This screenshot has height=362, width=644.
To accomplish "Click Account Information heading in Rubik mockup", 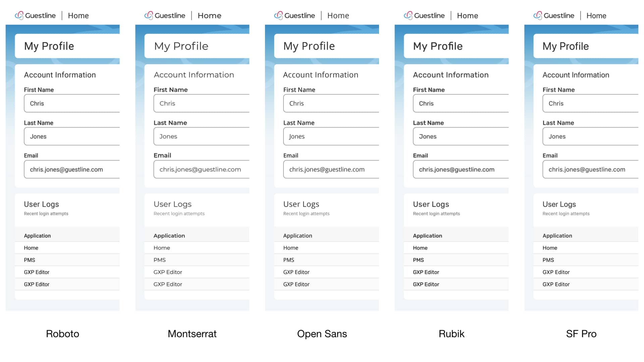I will 451,75.
